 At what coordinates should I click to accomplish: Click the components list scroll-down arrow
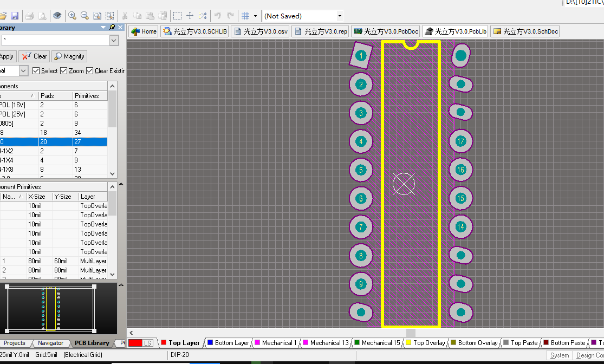pos(113,174)
